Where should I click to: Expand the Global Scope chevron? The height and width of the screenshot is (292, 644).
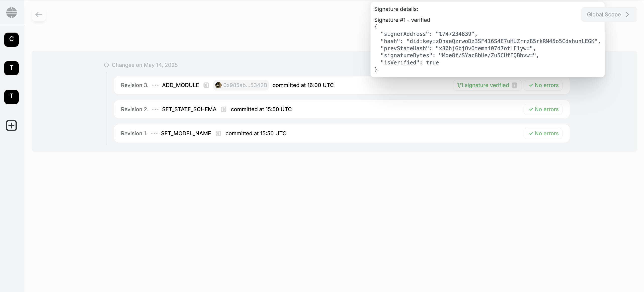click(627, 14)
